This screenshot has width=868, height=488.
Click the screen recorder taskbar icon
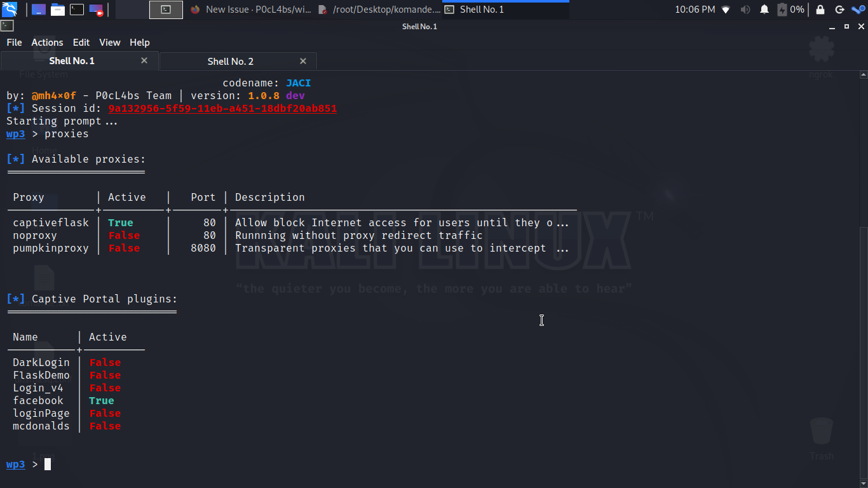pos(95,10)
